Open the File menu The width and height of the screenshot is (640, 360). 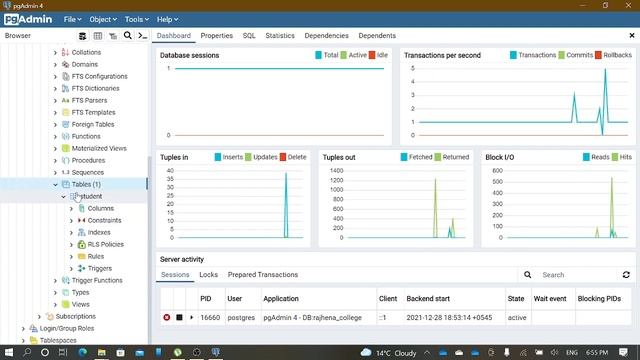coord(72,19)
